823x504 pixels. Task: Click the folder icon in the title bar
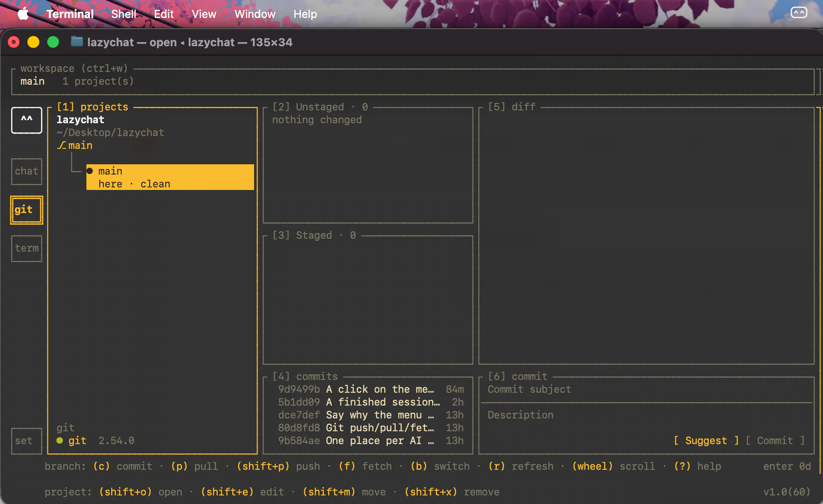pos(77,42)
